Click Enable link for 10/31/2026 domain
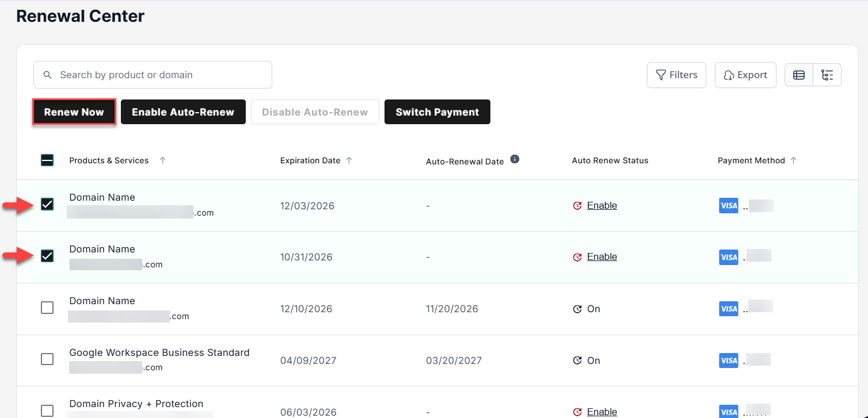This screenshot has width=868, height=418. (602, 256)
